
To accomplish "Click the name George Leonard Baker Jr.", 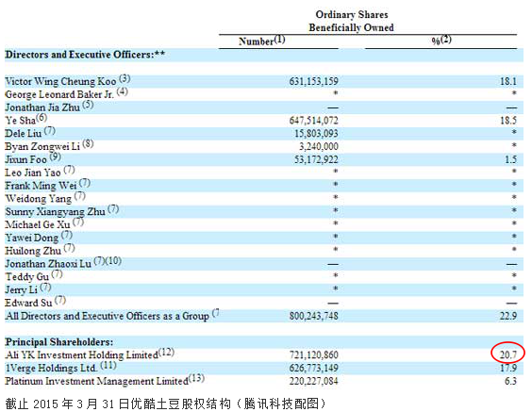I will tap(59, 94).
